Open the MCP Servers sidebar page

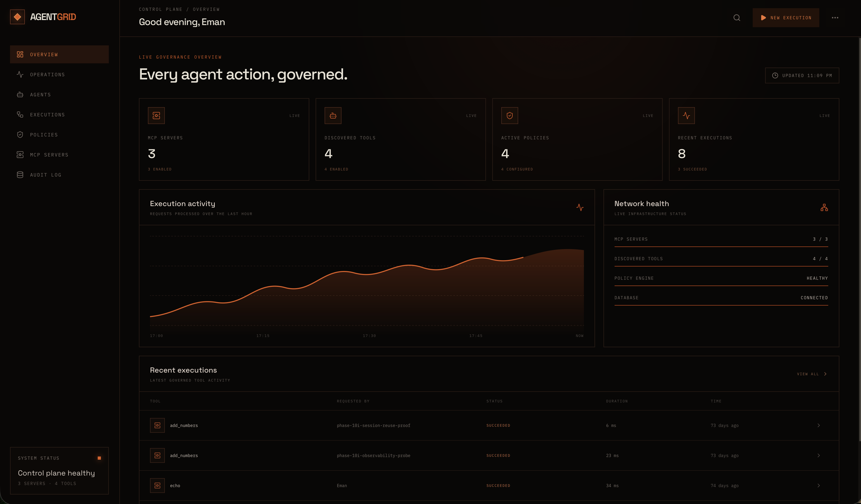[x=59, y=155]
